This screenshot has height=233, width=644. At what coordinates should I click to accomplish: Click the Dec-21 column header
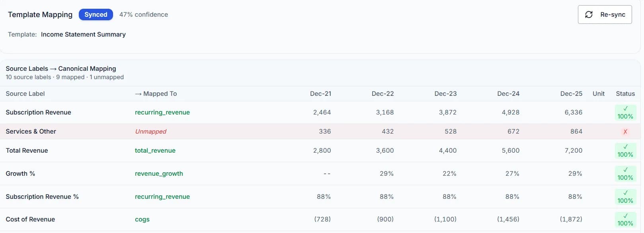tap(320, 93)
